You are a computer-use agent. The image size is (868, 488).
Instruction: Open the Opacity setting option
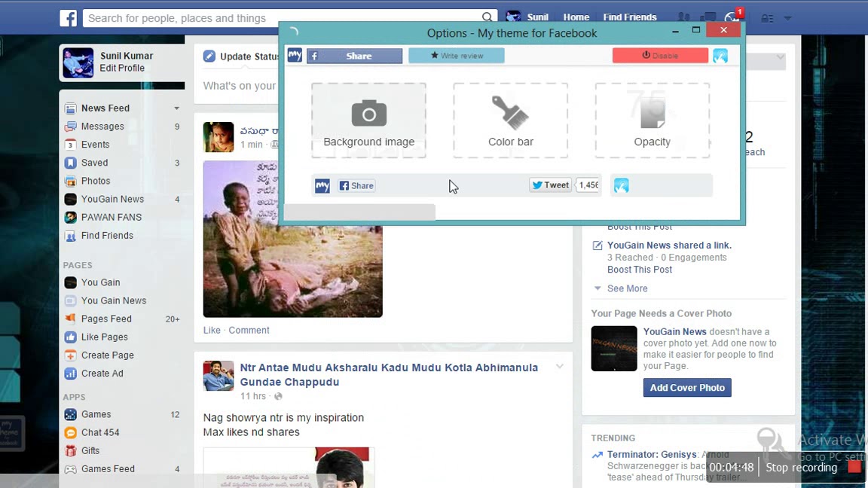pyautogui.click(x=652, y=120)
